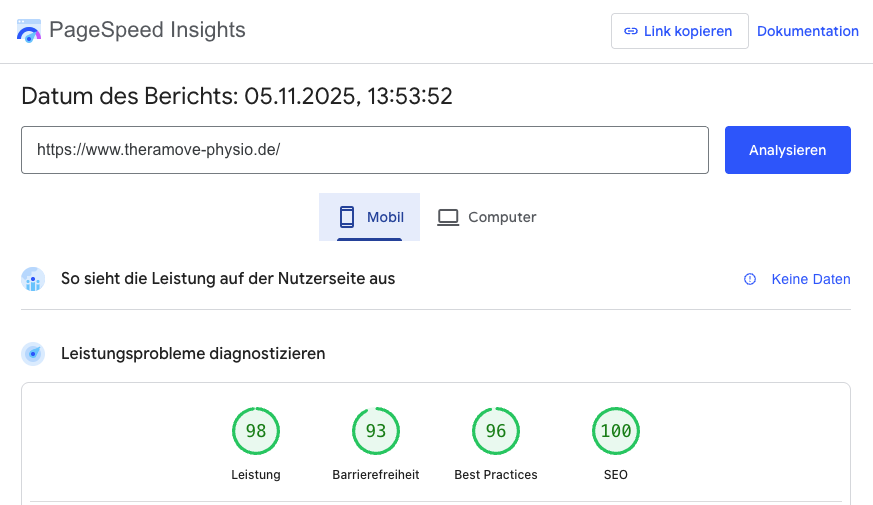Click the Leistung label
873x505 pixels.
[x=256, y=474]
